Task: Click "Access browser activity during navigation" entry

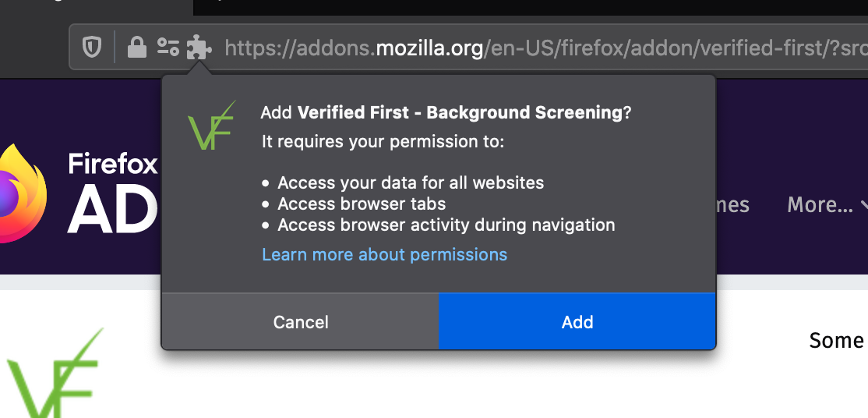Action: coord(446,225)
